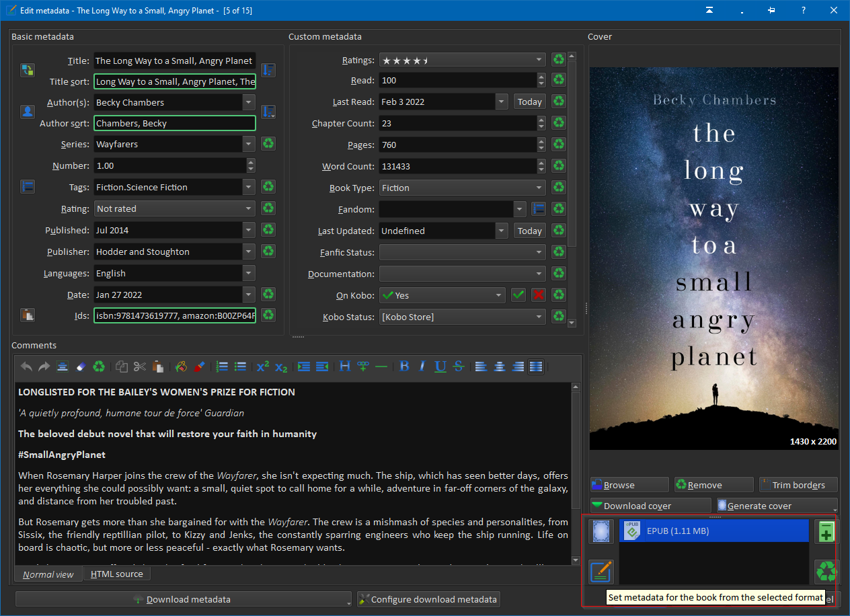Expand the Book Type dropdown

click(539, 188)
